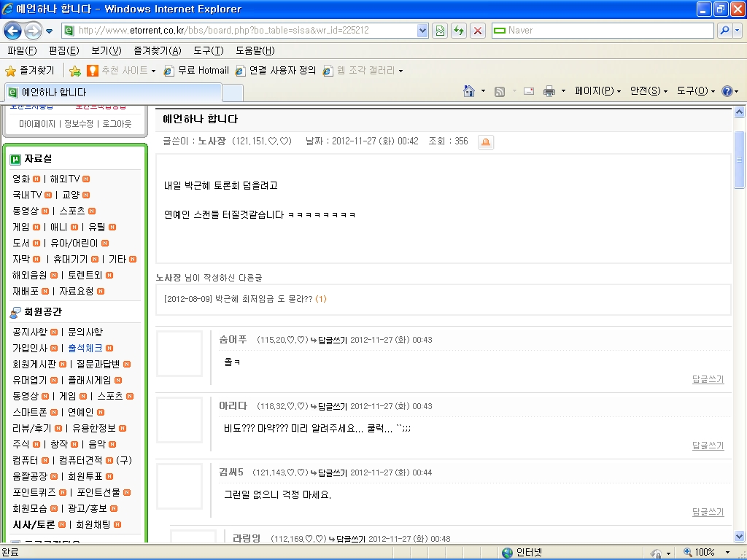Open the 파일(F) menu
Image resolution: width=747 pixels, height=560 pixels.
click(23, 50)
